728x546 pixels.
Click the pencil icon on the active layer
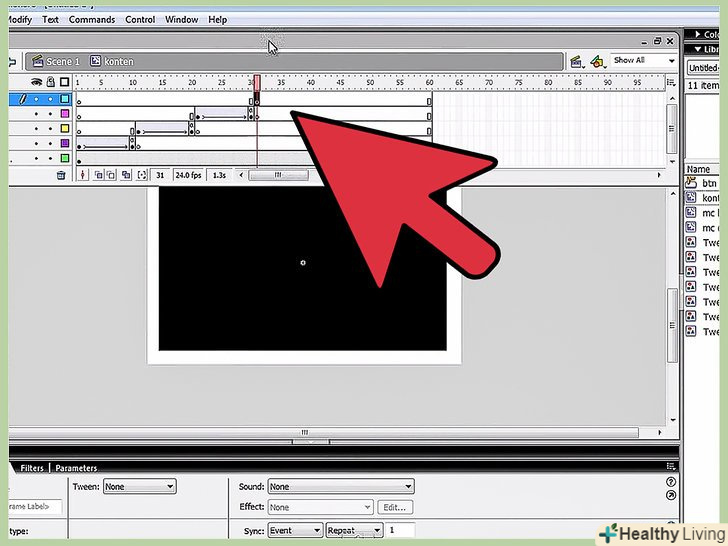pyautogui.click(x=23, y=99)
